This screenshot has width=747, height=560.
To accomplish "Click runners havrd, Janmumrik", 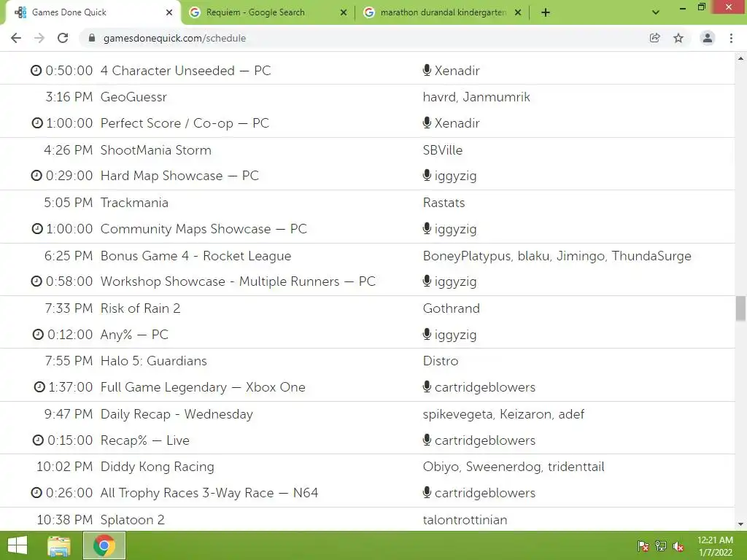I will 476,97.
